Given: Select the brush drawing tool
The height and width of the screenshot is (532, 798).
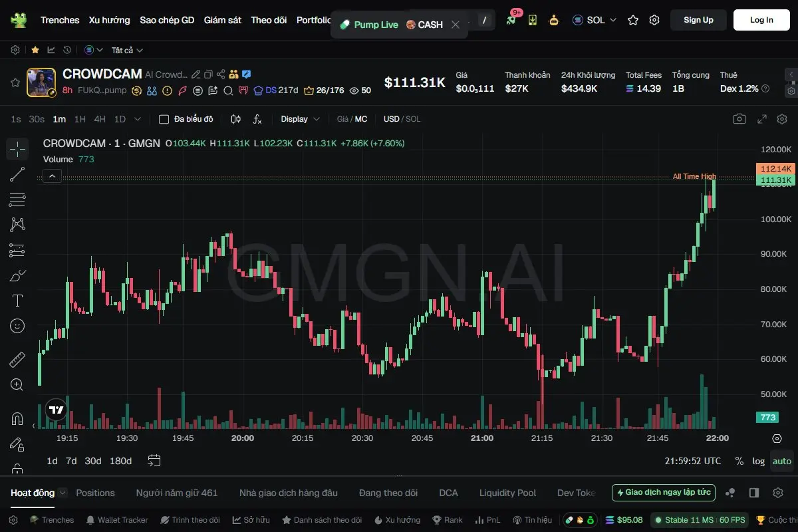Looking at the screenshot, I should pos(17,275).
